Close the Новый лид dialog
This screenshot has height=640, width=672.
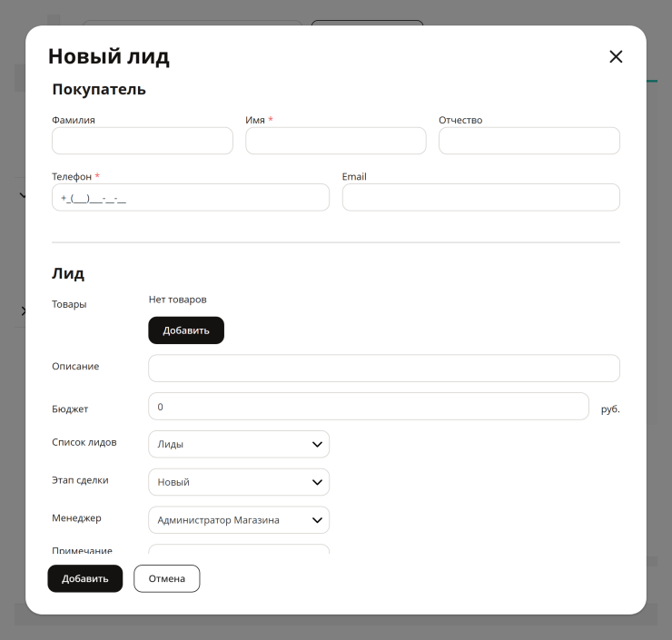616,56
